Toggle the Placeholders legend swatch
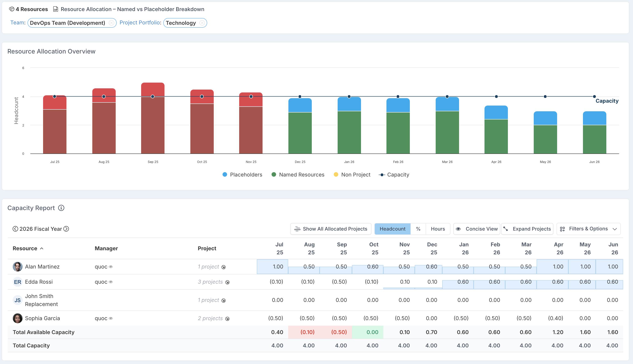633x364 pixels. [x=225, y=174]
